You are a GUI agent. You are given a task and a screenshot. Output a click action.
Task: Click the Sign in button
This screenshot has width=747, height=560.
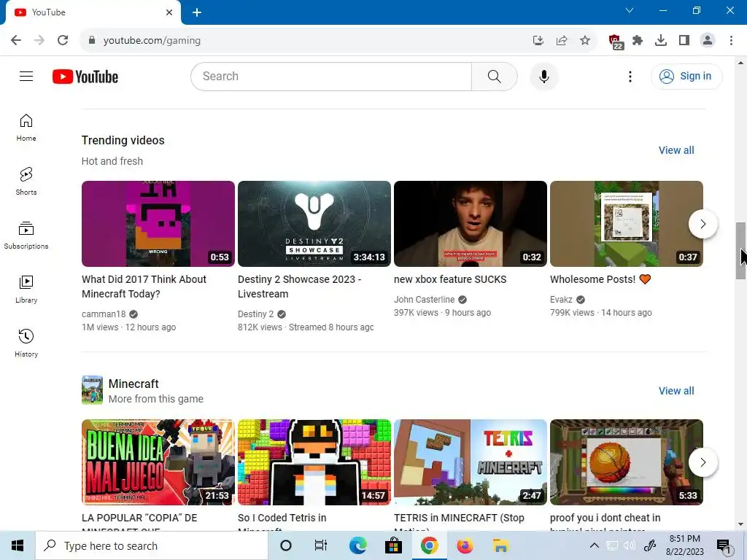pyautogui.click(x=686, y=76)
